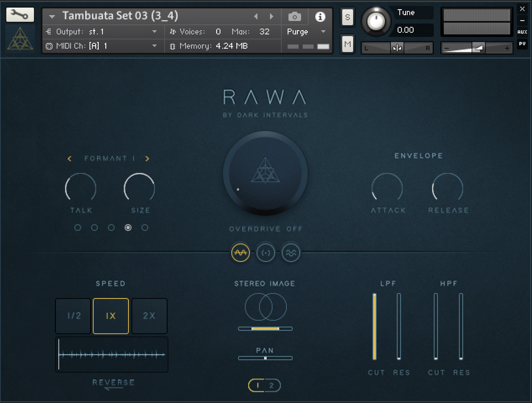The width and height of the screenshot is (532, 403).
Task: Click the Dark Intervals triangle logo in header
Action: [20, 39]
